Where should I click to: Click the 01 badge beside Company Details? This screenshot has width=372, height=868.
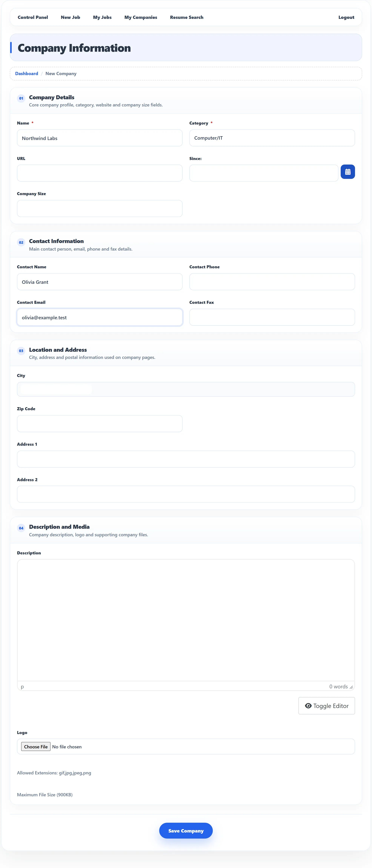[x=21, y=98]
